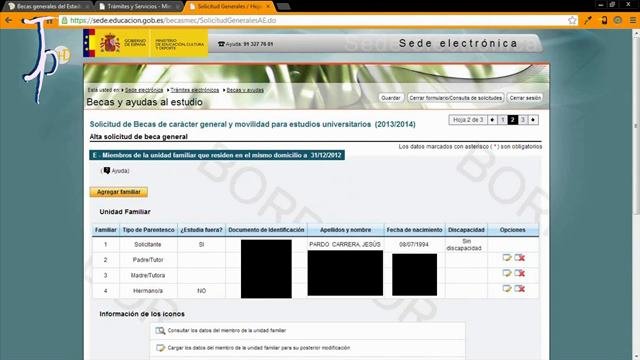
Task: Click the ¿Estudia fuera? column header
Action: click(202, 230)
